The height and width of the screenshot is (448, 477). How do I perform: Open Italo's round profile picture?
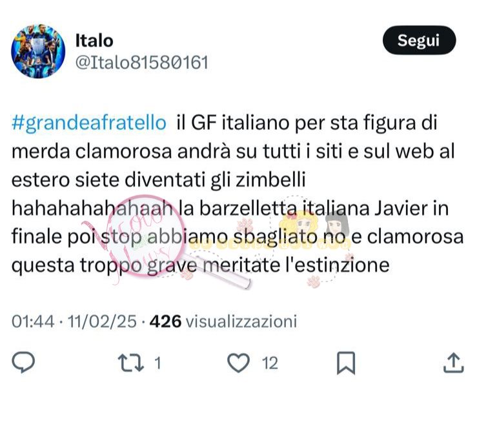38,51
